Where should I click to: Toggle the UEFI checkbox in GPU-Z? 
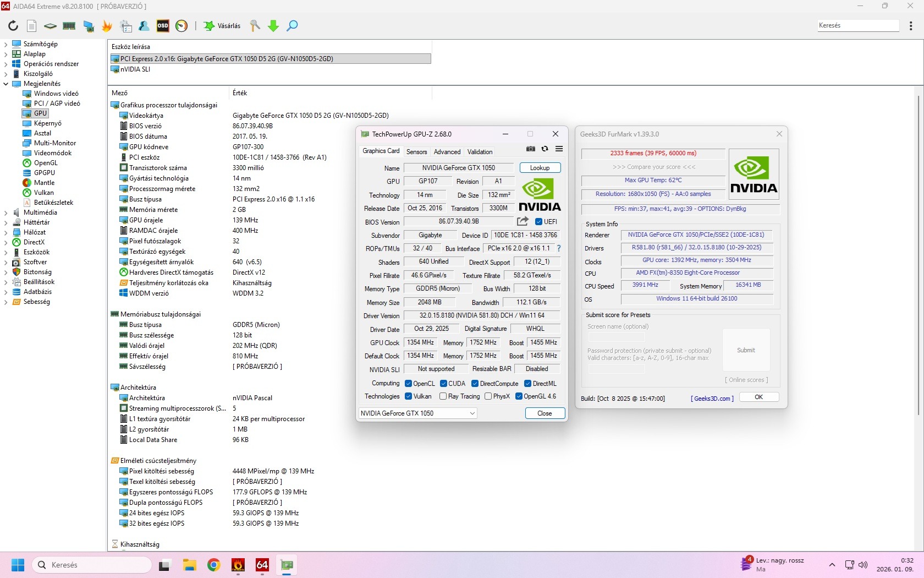click(x=538, y=222)
